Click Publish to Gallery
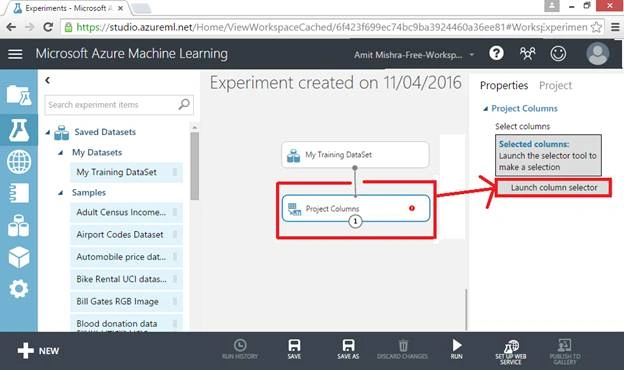 (565, 352)
